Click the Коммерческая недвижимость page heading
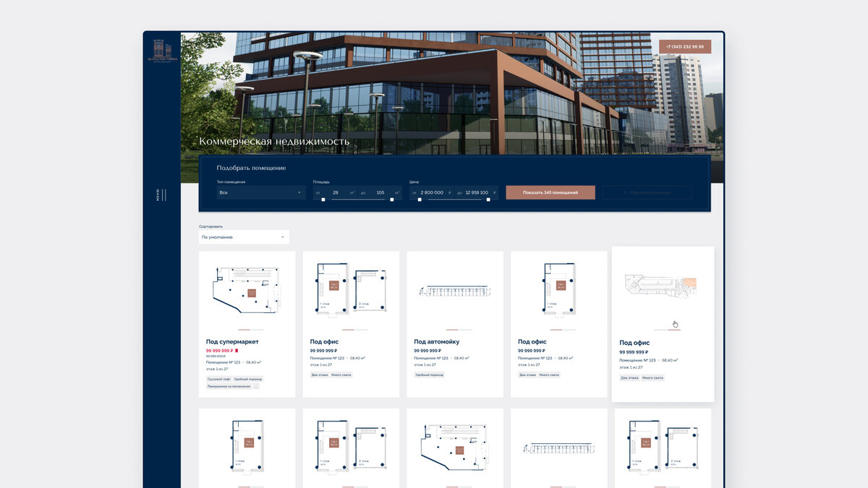Viewport: 868px width, 488px height. coord(274,142)
